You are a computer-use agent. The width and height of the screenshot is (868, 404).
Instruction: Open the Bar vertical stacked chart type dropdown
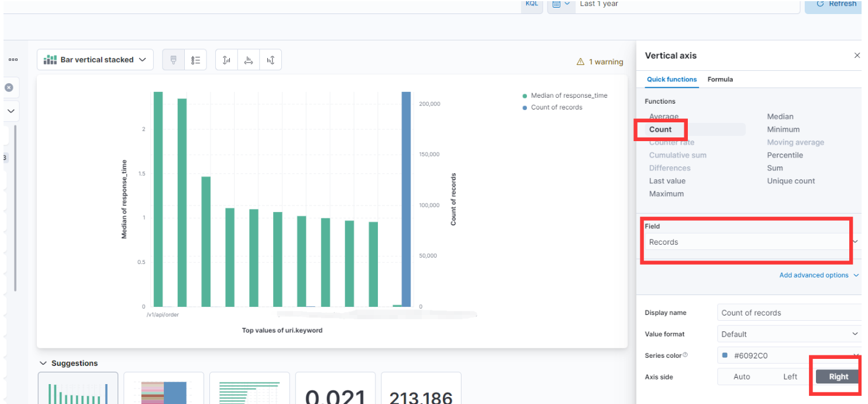[95, 60]
